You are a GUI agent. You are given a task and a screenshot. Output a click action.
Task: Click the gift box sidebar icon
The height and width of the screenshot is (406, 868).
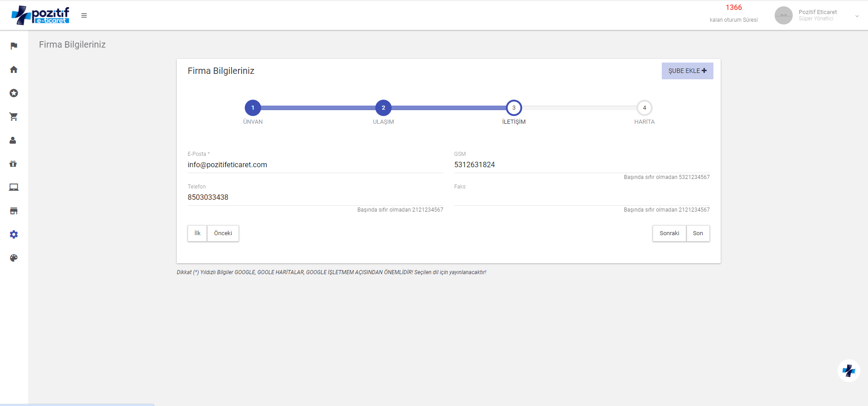point(13,164)
